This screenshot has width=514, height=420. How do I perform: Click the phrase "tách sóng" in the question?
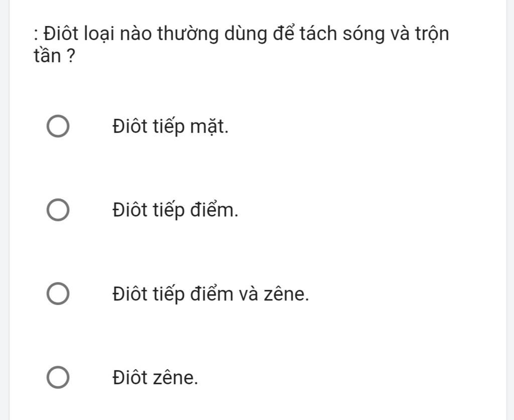(341, 34)
